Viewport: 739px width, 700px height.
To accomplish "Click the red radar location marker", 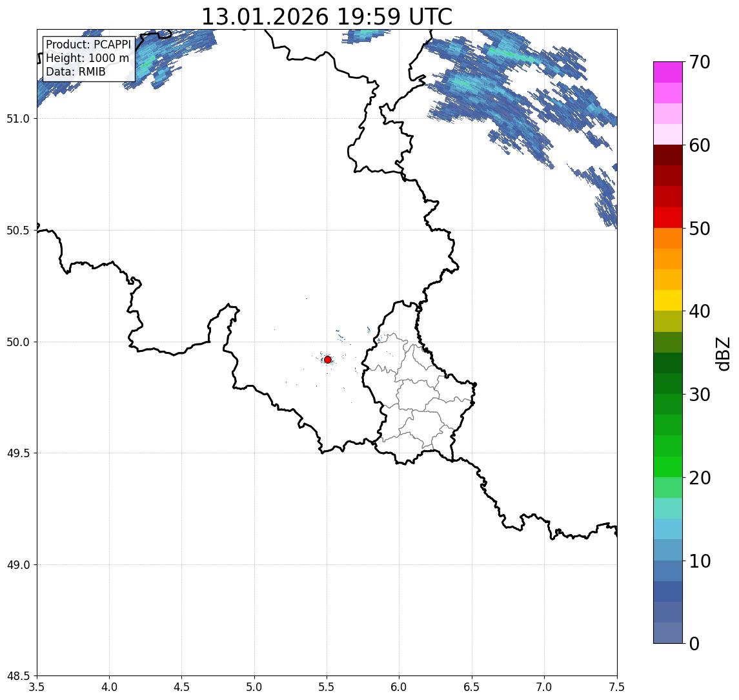I will click(328, 360).
